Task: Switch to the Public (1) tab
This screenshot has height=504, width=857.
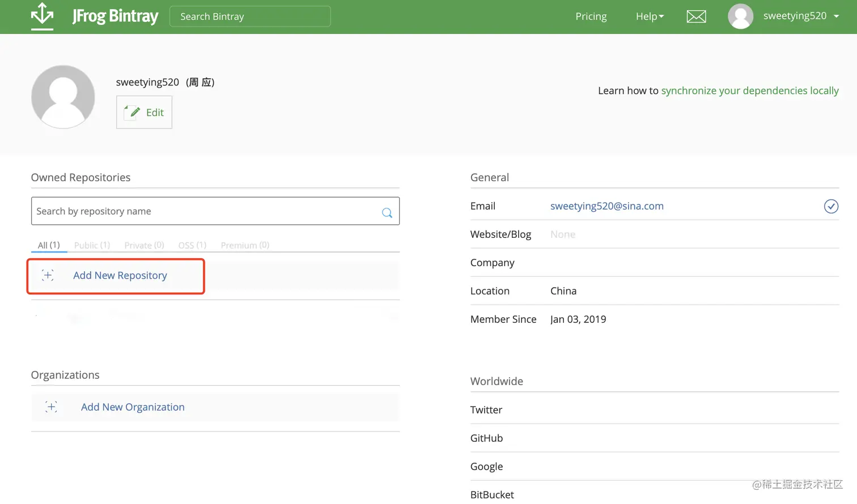Action: point(92,245)
